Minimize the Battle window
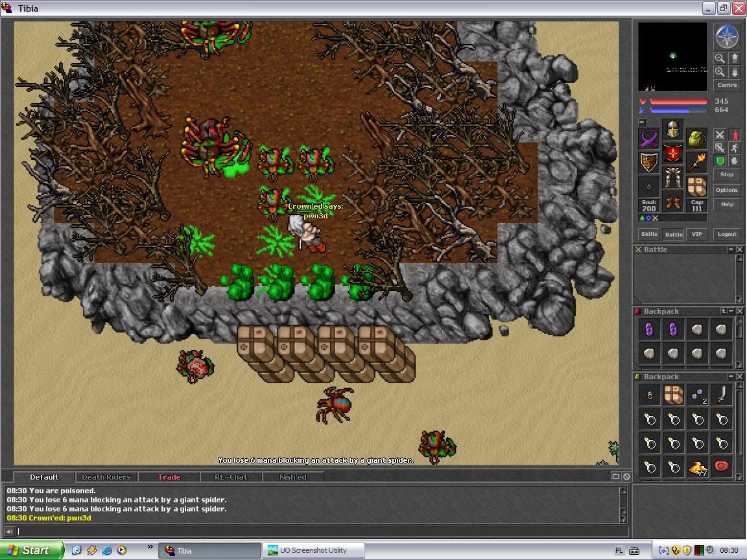Image resolution: width=747 pixels, height=560 pixels. pyautogui.click(x=731, y=250)
